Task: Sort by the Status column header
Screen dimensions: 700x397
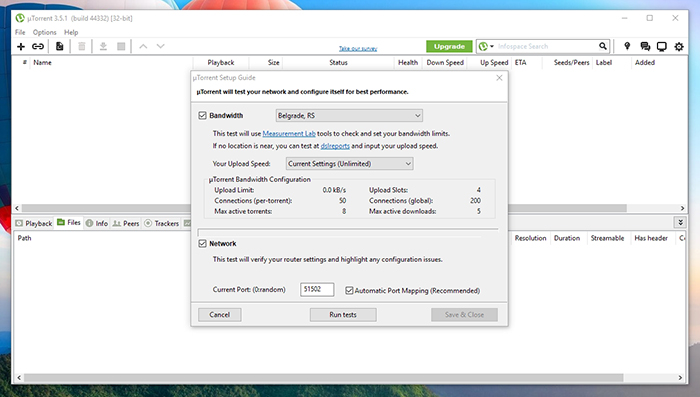Action: point(338,63)
